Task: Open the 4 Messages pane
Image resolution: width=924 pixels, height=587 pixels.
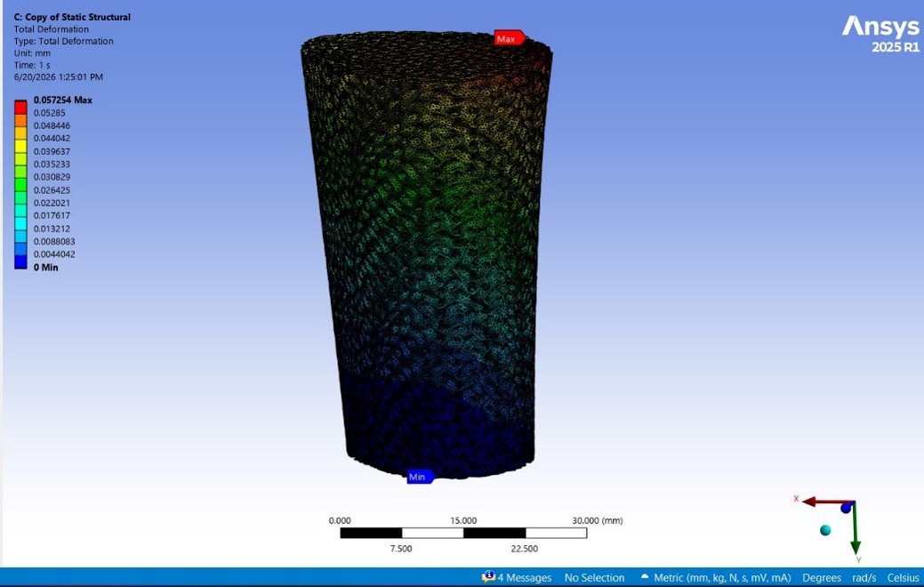Action: (525, 577)
